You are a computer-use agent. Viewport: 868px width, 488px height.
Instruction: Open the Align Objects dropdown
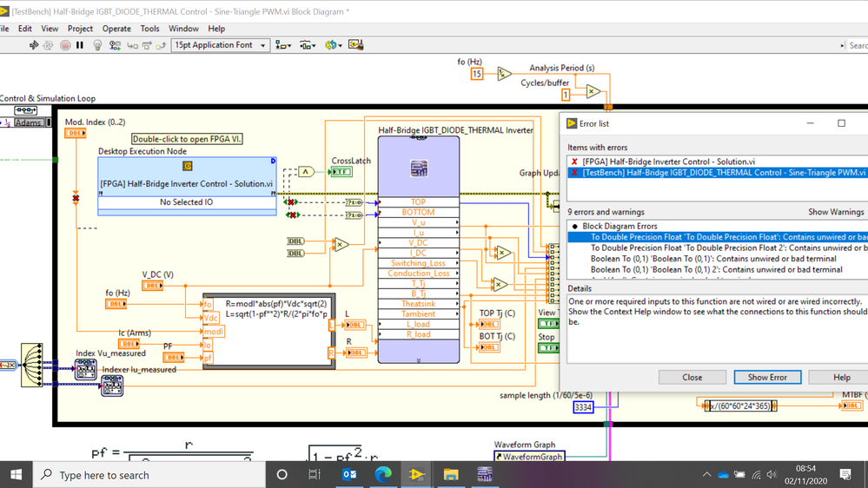coord(283,45)
